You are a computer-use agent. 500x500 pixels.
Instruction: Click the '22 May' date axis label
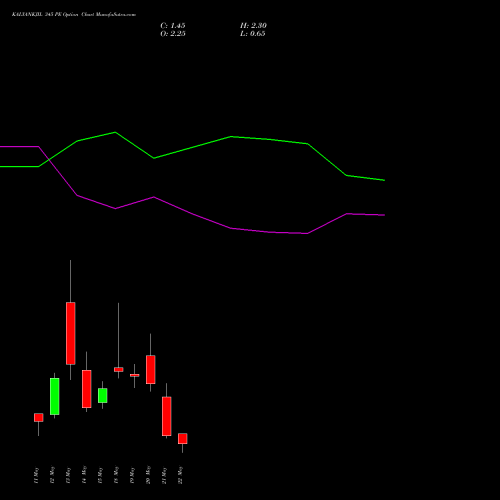pos(180,475)
